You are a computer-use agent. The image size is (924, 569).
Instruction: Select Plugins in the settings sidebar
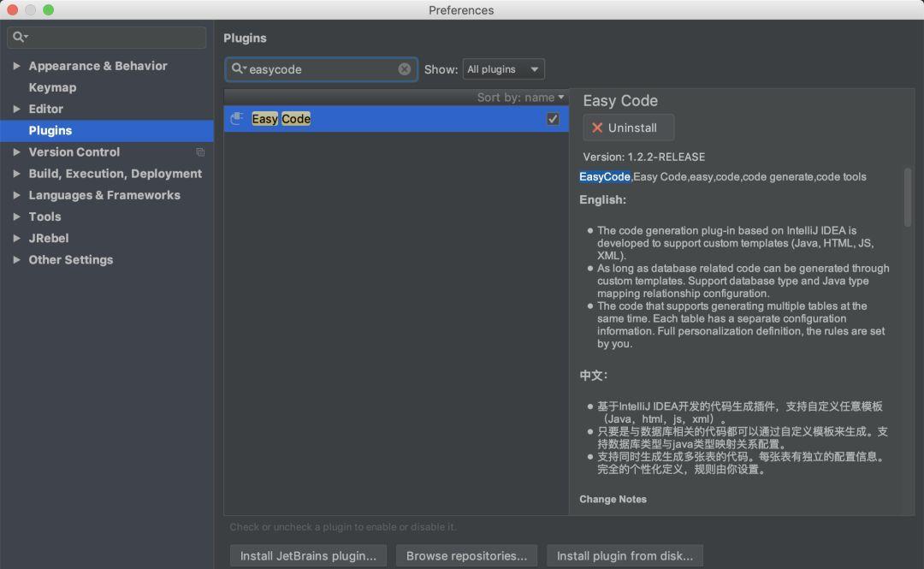pyautogui.click(x=107, y=130)
